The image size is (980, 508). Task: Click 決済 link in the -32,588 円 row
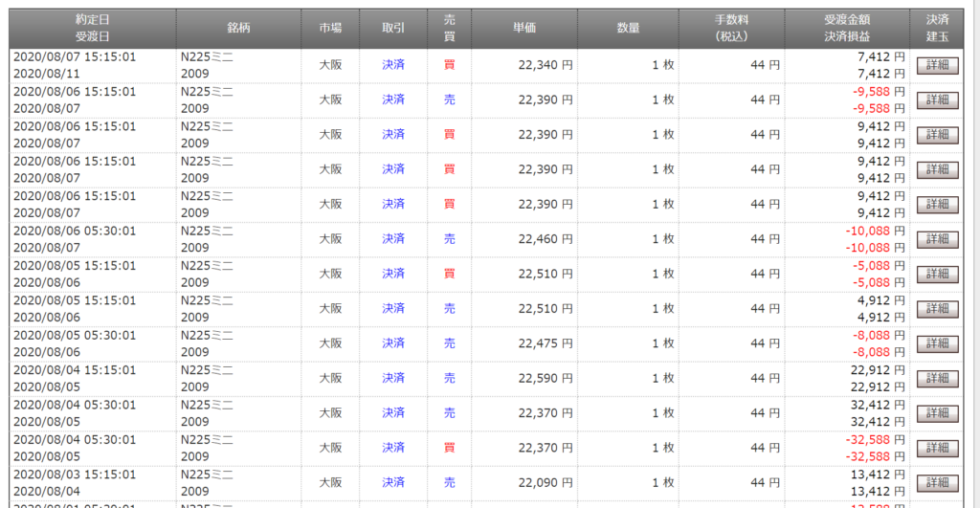coord(393,448)
